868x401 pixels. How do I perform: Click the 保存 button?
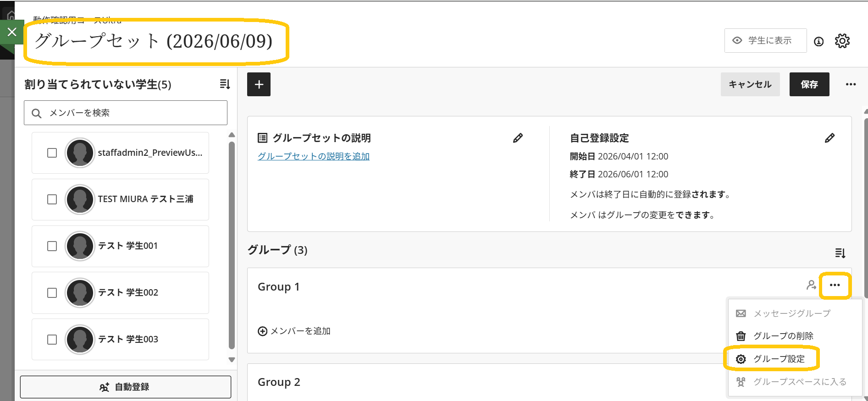pyautogui.click(x=809, y=84)
